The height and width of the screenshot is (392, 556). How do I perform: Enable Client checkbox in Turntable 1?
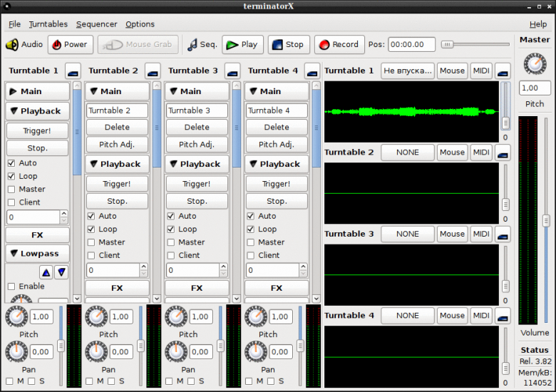(11, 202)
